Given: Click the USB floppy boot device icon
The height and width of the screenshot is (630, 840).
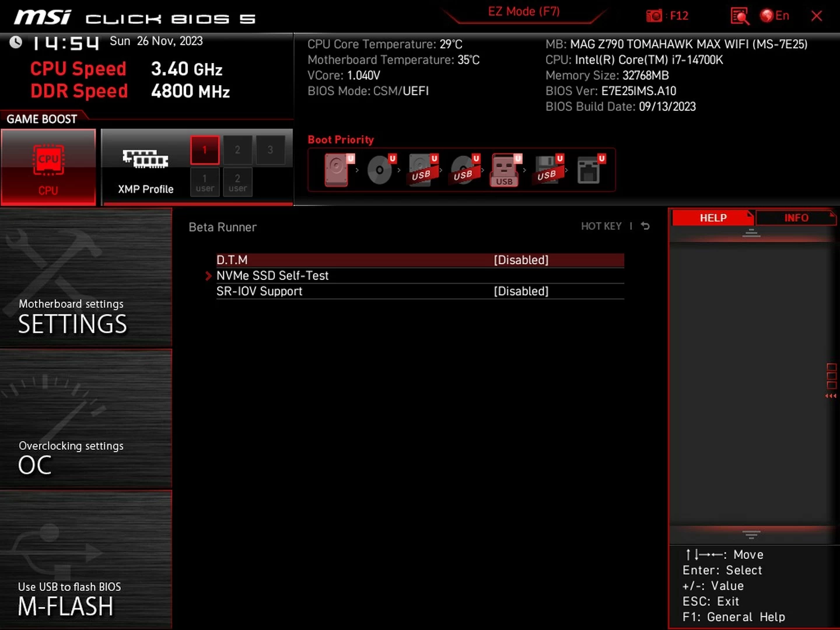Looking at the screenshot, I should pyautogui.click(x=547, y=170).
